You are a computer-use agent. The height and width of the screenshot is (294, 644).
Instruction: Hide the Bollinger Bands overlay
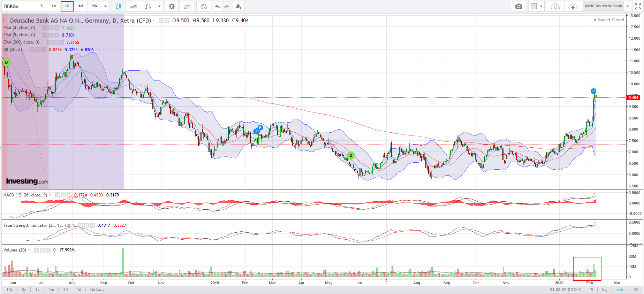tap(32, 49)
